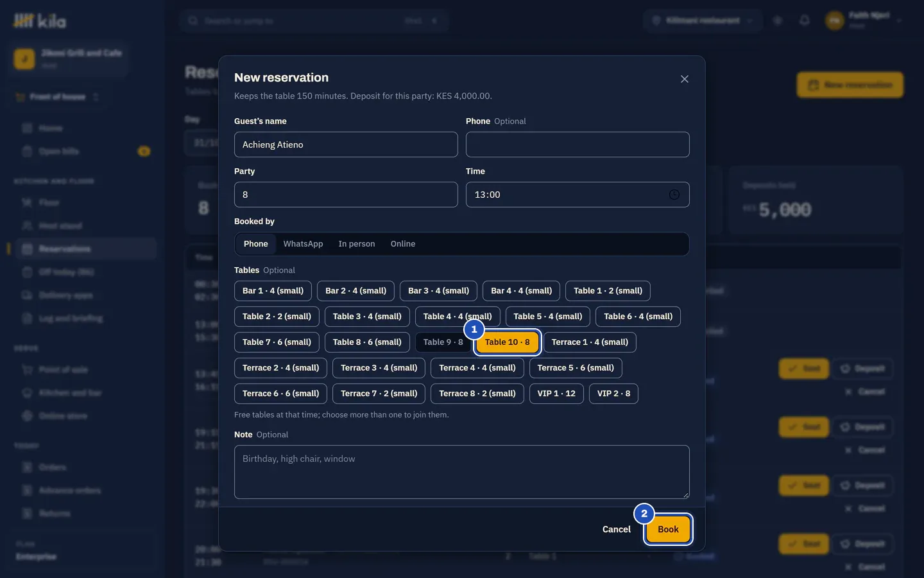The width and height of the screenshot is (924, 578).
Task: Toggle table Bar 2 · 4 (small)
Action: point(356,291)
